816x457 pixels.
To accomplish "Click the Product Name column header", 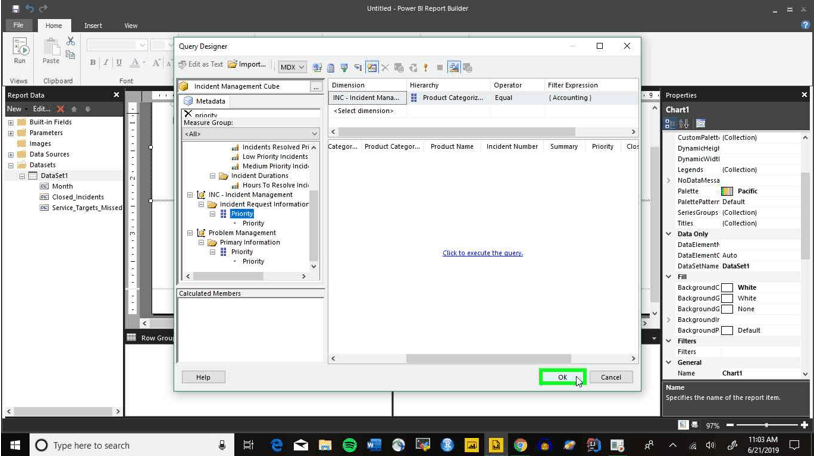I will click(x=452, y=147).
